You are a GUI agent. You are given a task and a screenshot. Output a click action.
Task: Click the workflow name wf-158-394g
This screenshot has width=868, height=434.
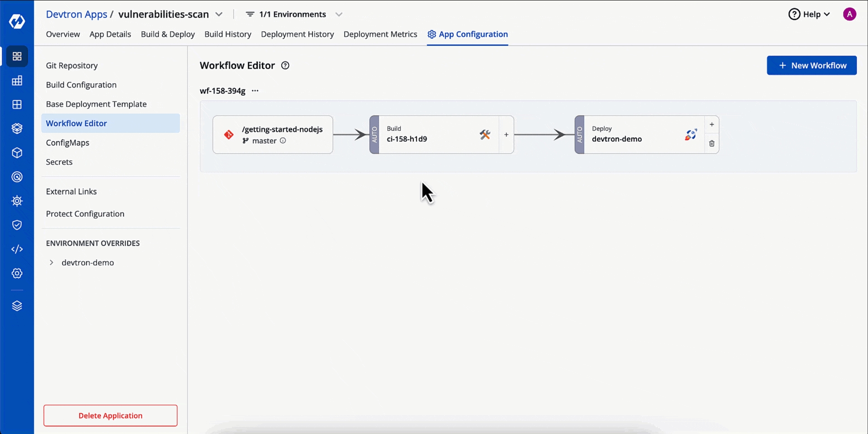[x=222, y=91]
